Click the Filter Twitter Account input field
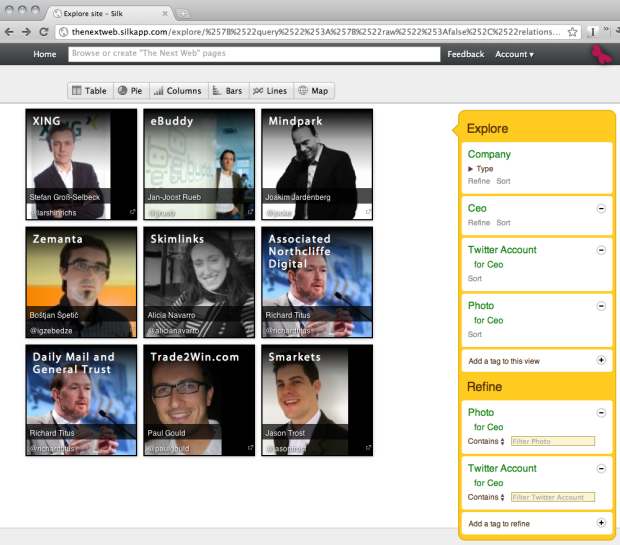This screenshot has height=545, width=620. (x=553, y=497)
